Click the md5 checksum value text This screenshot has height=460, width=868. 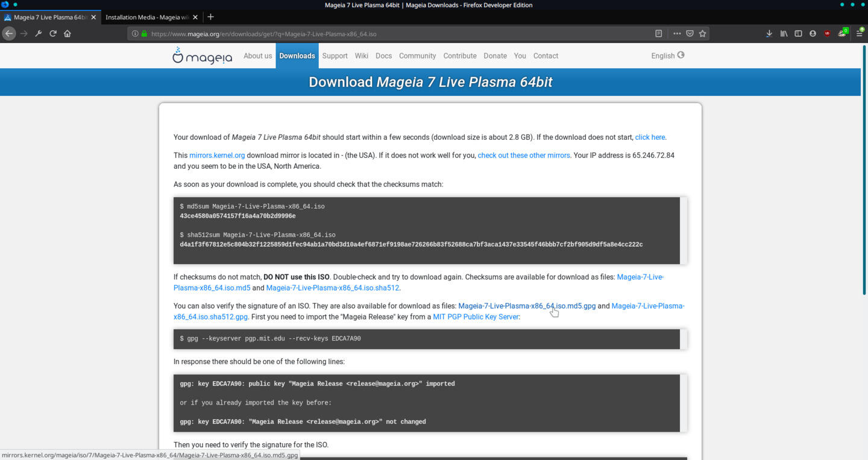[x=237, y=216]
